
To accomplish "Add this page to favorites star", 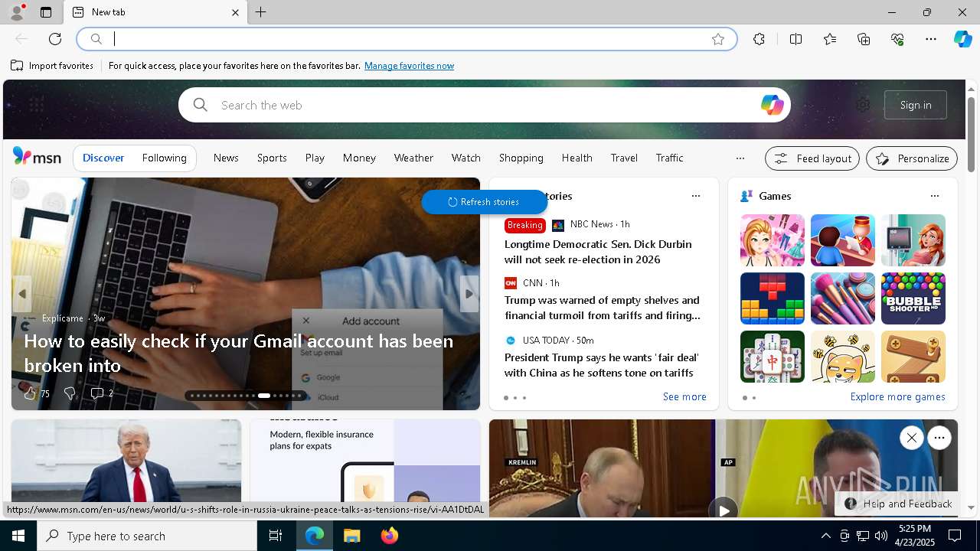I will click(718, 39).
